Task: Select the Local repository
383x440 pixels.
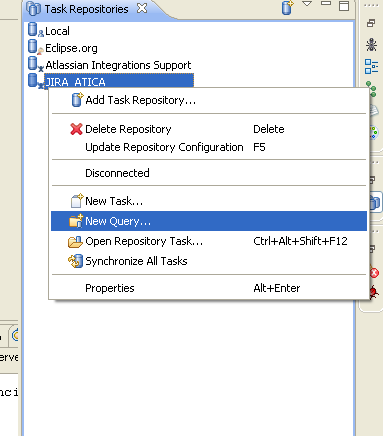Action: 57,31
